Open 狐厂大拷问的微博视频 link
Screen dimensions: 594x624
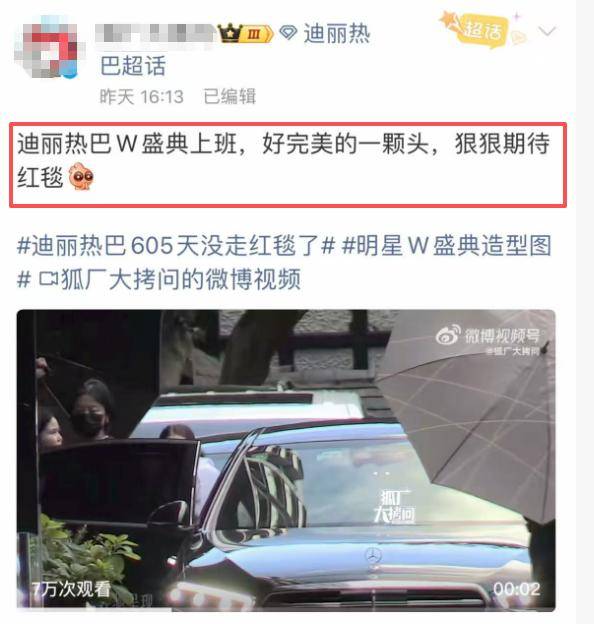(181, 279)
